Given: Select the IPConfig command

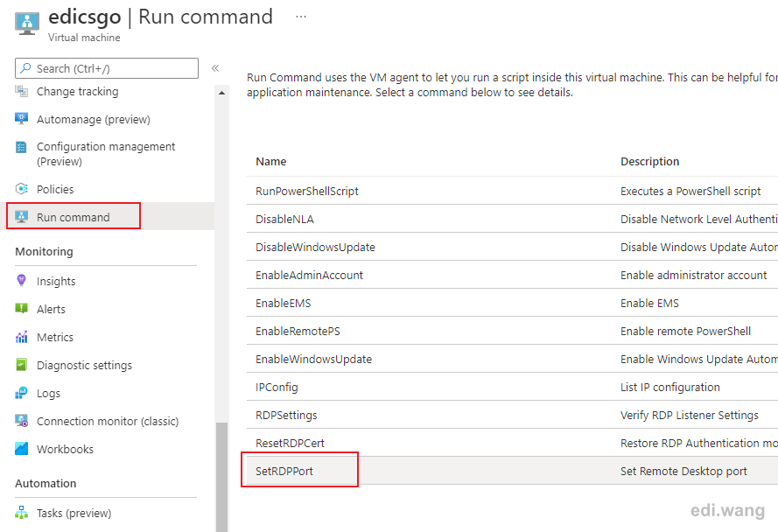Looking at the screenshot, I should pyautogui.click(x=277, y=387).
